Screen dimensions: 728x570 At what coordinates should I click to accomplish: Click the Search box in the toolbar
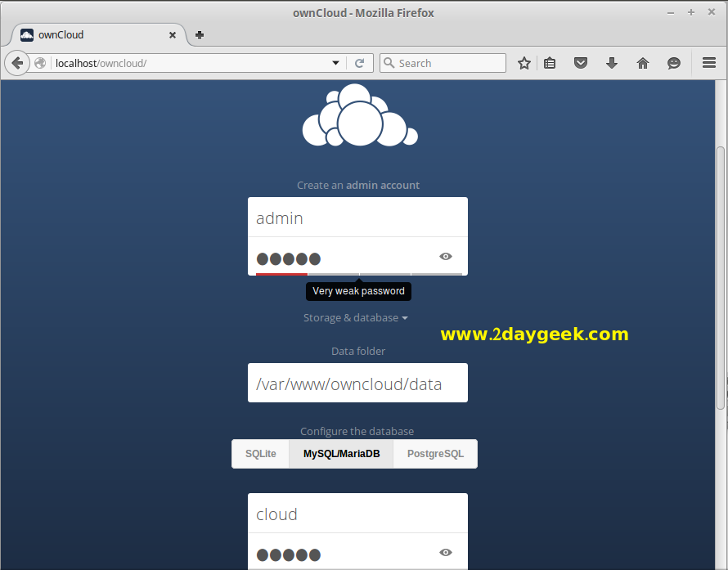[x=443, y=63]
